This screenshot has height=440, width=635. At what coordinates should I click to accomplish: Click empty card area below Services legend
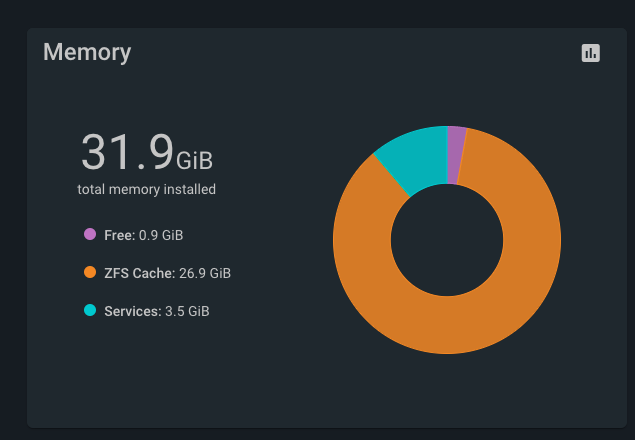click(162, 373)
